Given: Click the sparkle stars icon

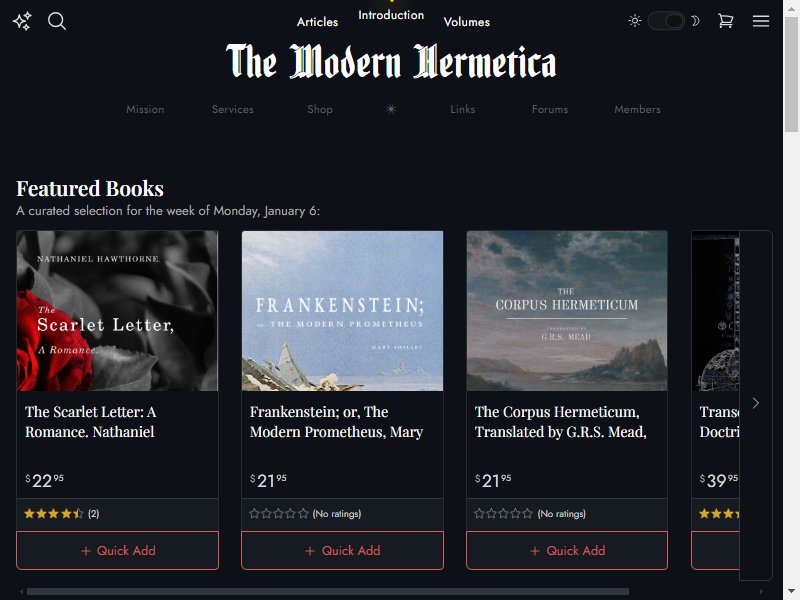Looking at the screenshot, I should tap(22, 21).
